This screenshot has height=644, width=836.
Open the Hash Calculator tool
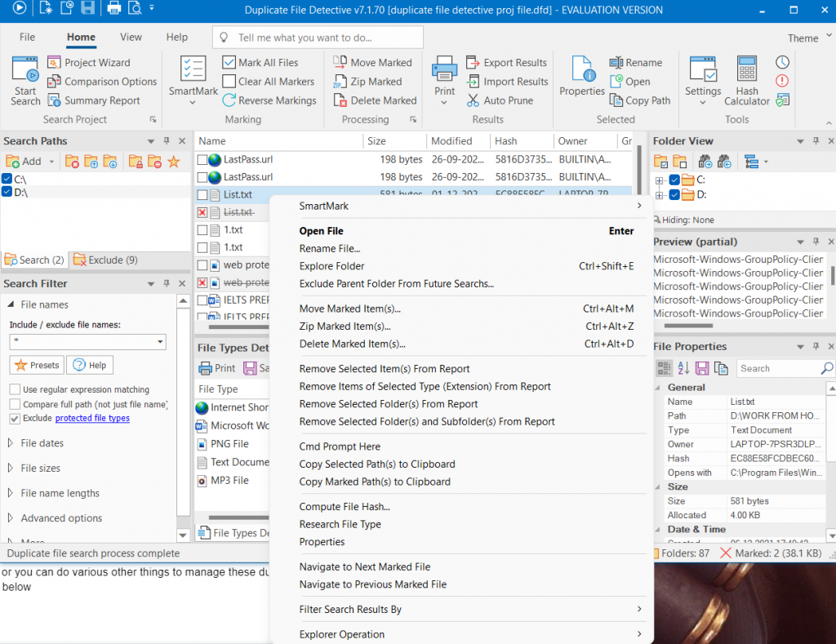746,81
